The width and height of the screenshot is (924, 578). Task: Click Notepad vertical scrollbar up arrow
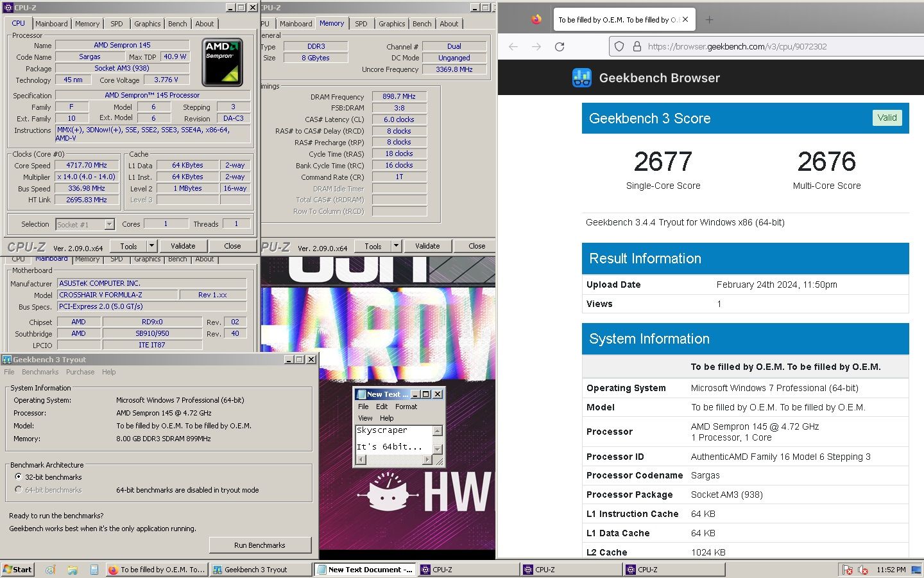[438, 431]
